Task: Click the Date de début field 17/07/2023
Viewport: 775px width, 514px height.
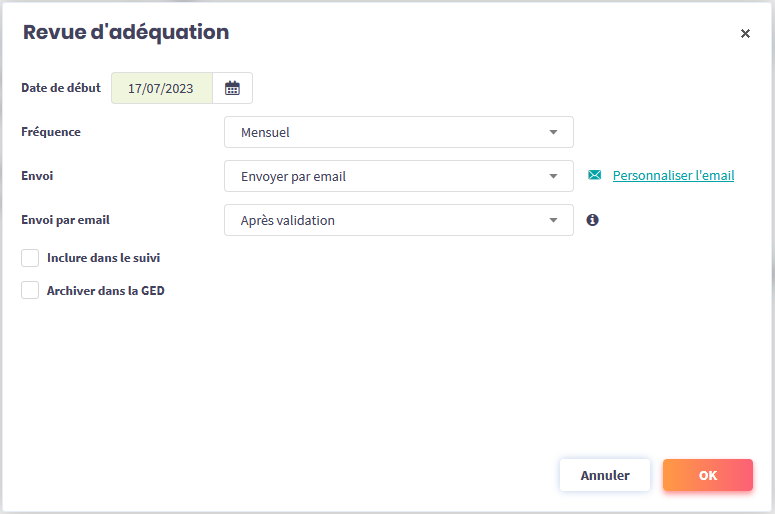Action: [x=161, y=88]
